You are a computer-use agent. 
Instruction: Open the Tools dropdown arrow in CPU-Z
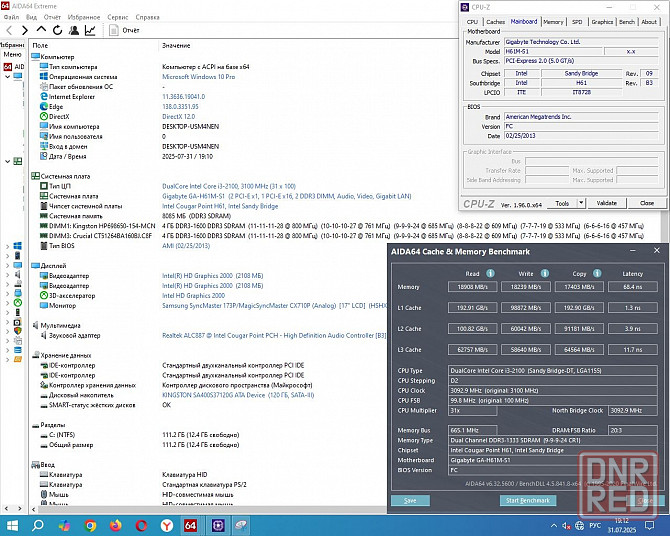click(x=582, y=203)
